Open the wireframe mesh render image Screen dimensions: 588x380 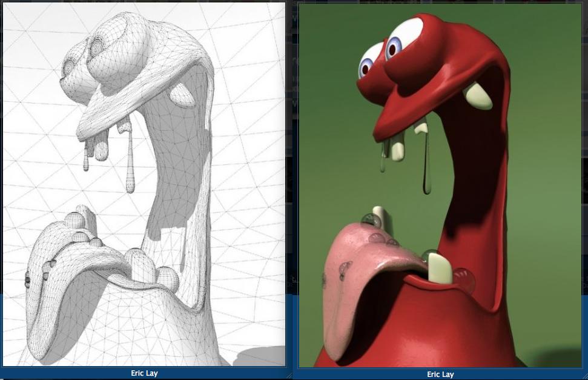pyautogui.click(x=144, y=182)
